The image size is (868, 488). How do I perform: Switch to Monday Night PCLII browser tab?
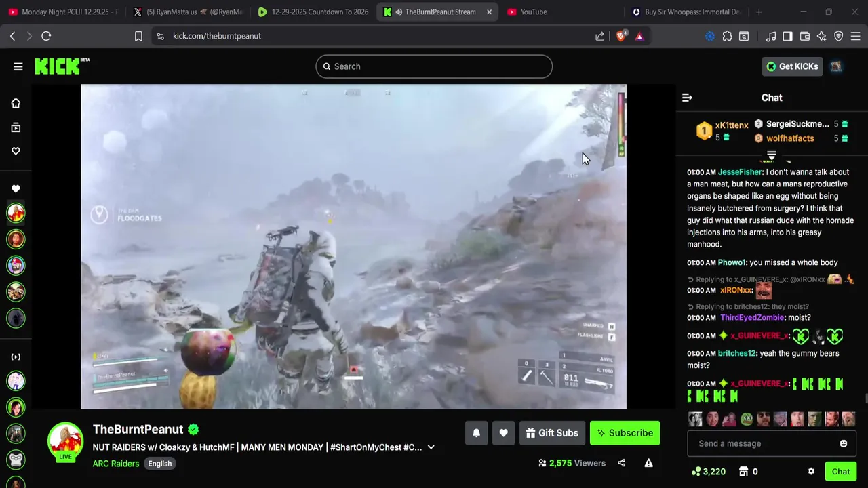(64, 12)
